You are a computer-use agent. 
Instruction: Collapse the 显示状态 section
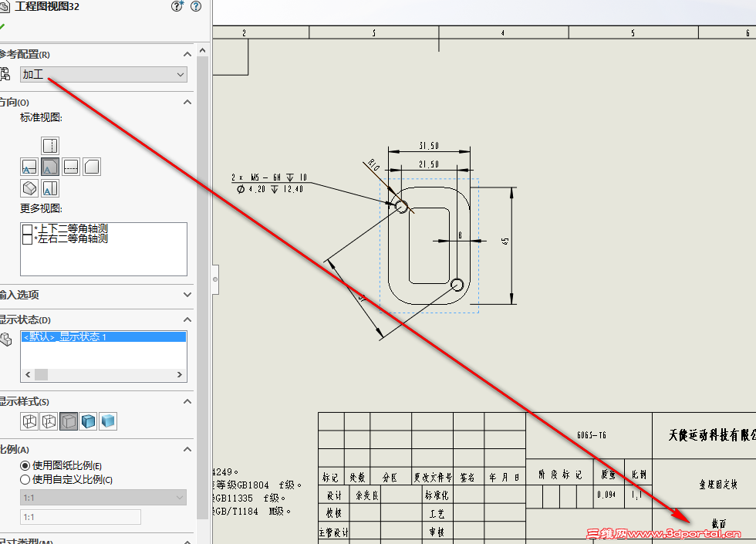click(187, 319)
